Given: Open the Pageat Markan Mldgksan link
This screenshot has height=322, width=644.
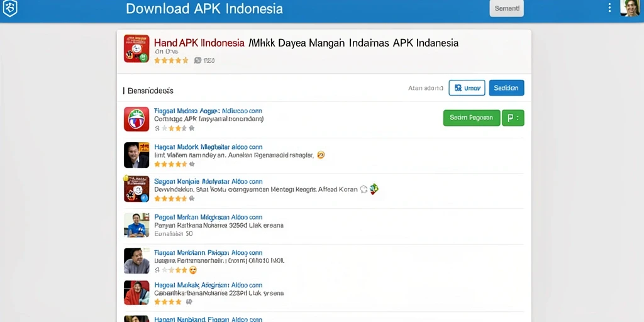Looking at the screenshot, I should (208, 217).
